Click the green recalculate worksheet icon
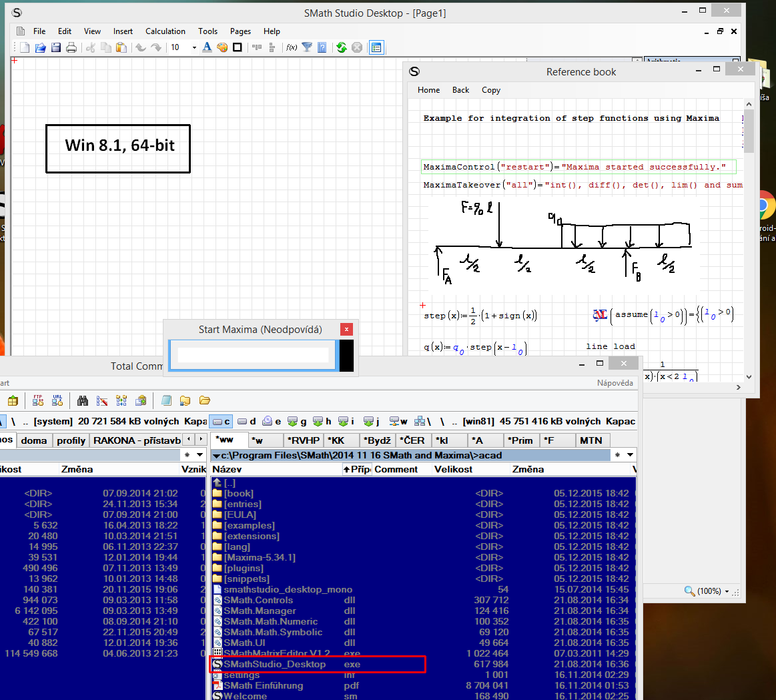 (x=342, y=47)
